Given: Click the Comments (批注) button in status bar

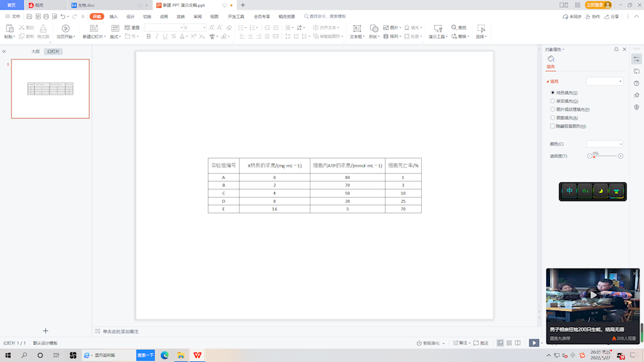Looking at the screenshot, I should click(x=480, y=343).
